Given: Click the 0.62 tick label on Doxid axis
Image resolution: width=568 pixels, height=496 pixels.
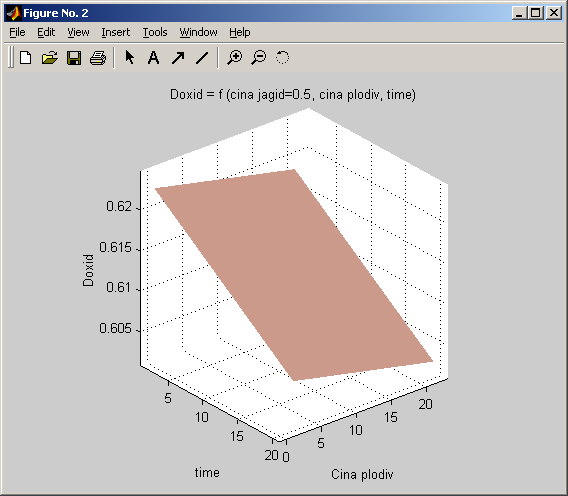Looking at the screenshot, I should pos(118,207).
